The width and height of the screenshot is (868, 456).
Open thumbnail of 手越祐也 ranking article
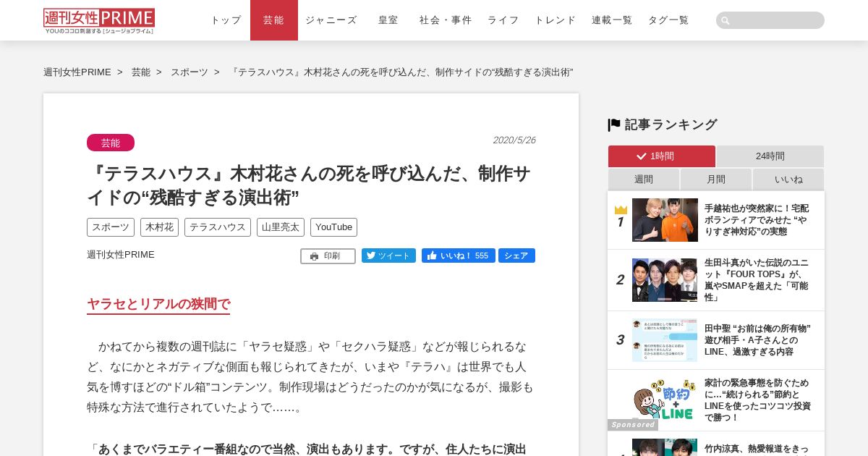[665, 220]
